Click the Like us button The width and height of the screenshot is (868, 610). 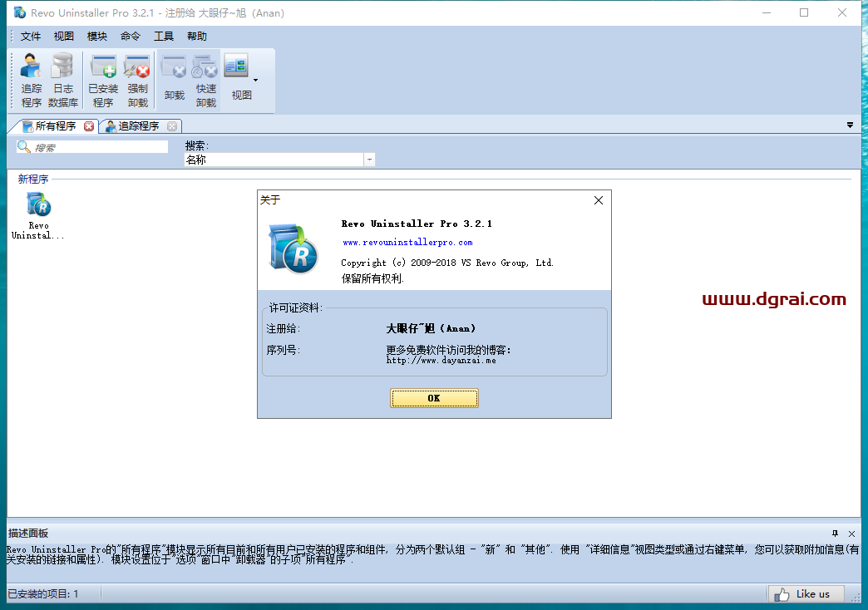point(805,593)
